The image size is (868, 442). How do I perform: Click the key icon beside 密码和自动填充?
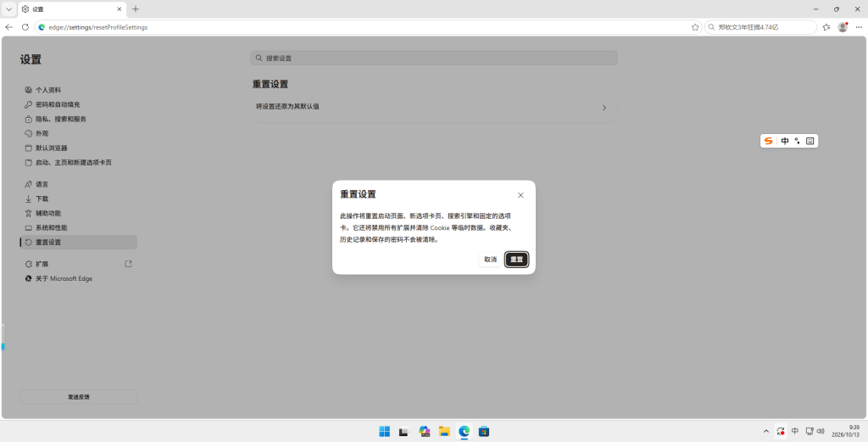pyautogui.click(x=28, y=104)
